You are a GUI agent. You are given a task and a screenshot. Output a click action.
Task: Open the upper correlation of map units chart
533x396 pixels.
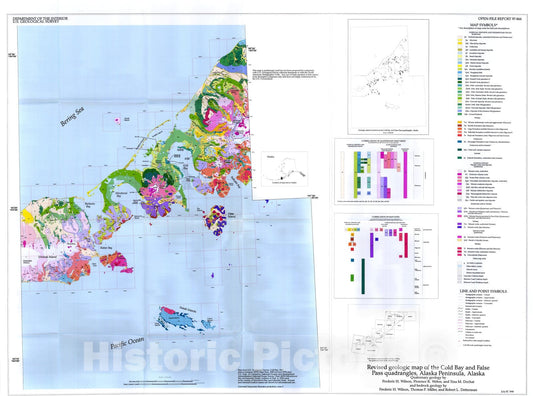(384, 171)
